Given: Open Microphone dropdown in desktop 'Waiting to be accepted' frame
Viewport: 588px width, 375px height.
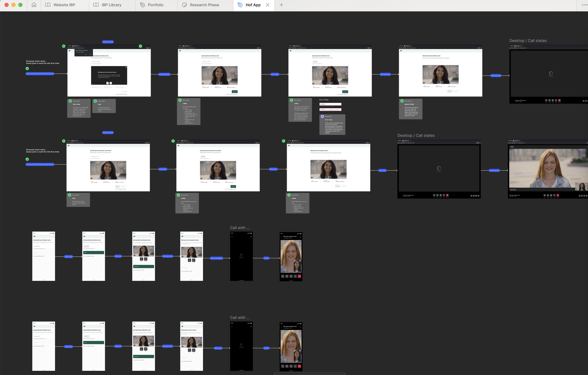Looking at the screenshot, I should (328, 181).
